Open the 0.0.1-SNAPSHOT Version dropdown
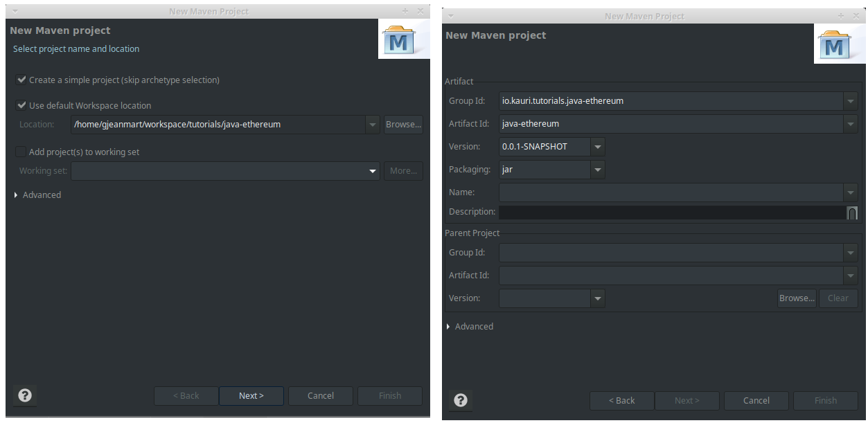This screenshot has height=423, width=868. click(x=598, y=147)
